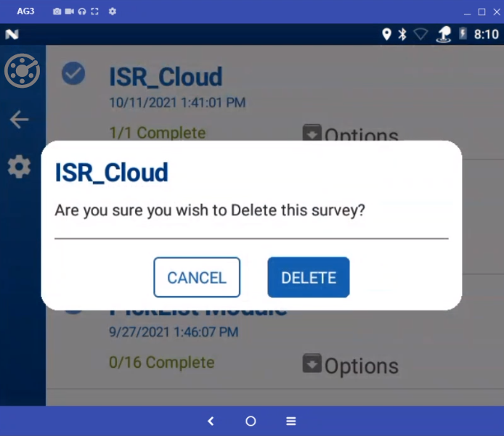
Task: Click the back arrow in sidebar
Action: (x=19, y=120)
